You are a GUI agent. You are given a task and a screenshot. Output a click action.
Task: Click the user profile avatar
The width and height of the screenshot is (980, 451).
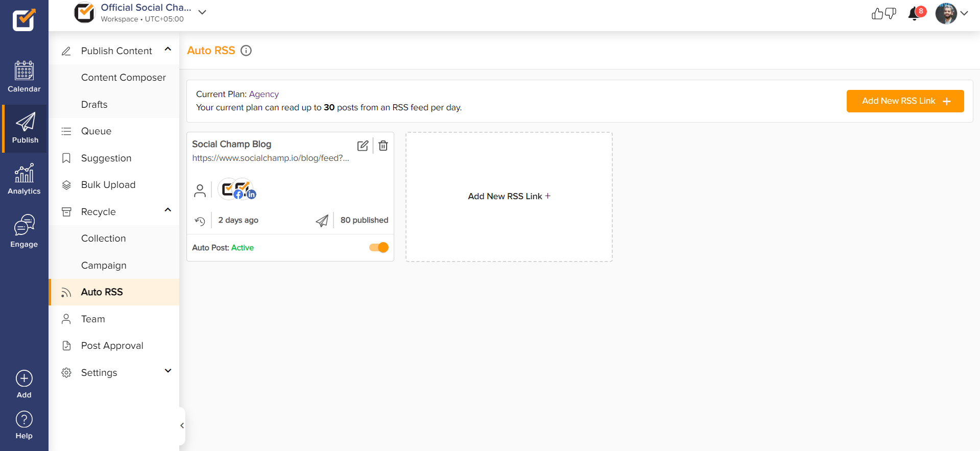tap(946, 13)
